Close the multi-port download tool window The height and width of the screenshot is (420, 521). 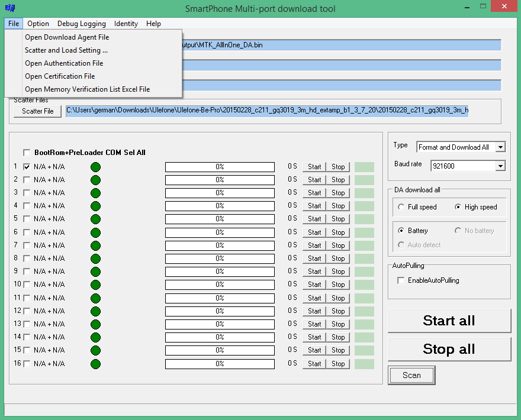click(504, 7)
